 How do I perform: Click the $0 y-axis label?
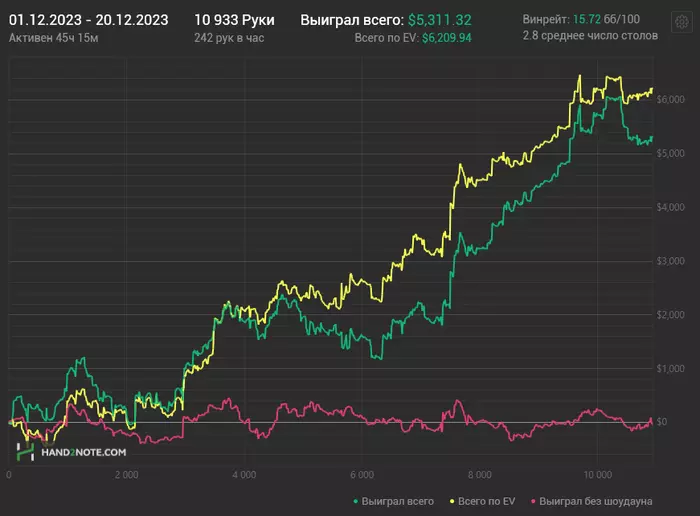[x=662, y=422]
